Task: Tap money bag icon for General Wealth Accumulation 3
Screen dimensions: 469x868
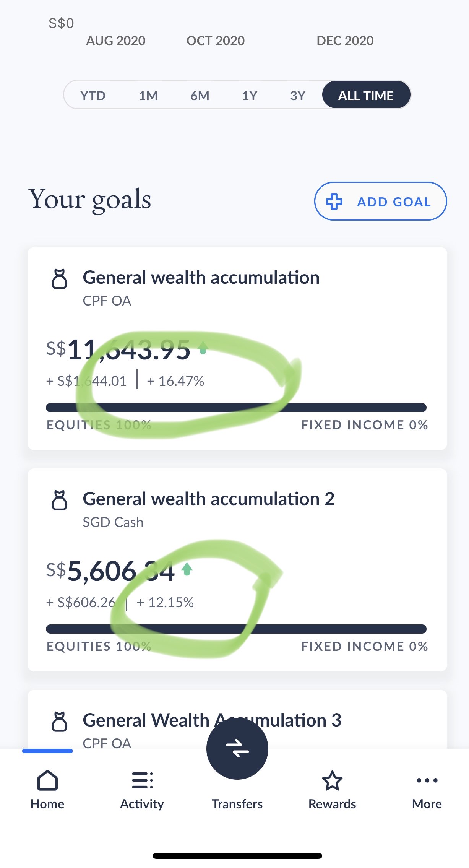Action: (59, 722)
